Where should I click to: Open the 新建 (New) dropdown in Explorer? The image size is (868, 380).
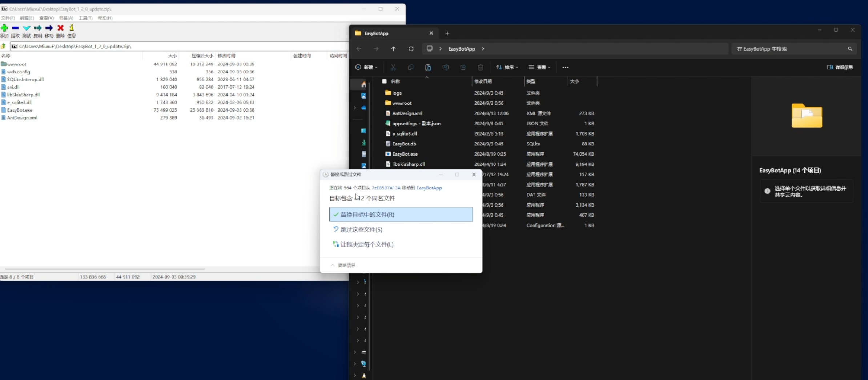[x=366, y=67]
